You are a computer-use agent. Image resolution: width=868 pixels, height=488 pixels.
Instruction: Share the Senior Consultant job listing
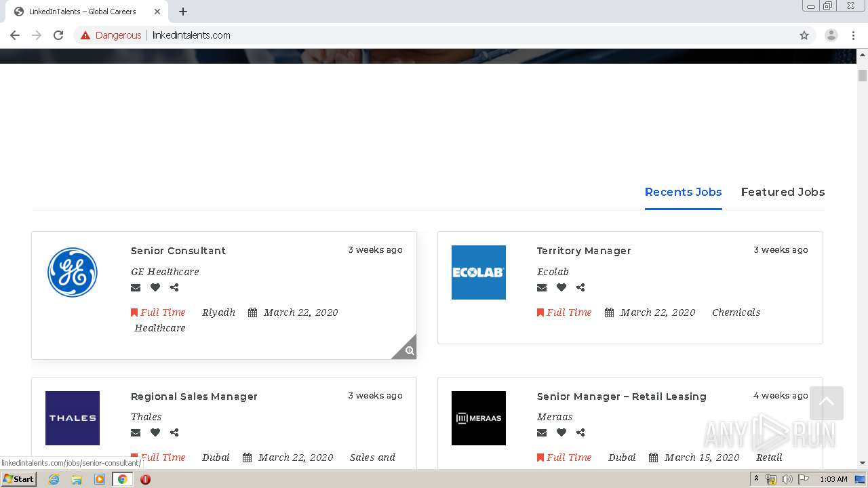point(174,287)
